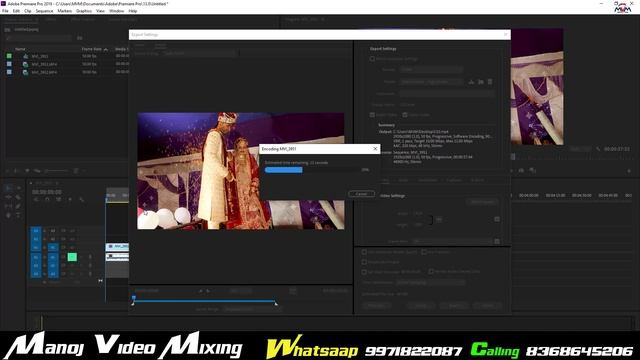Open the preview zoom Fit dropdown
Viewport: 640px width, 360px height.
[x=241, y=291]
